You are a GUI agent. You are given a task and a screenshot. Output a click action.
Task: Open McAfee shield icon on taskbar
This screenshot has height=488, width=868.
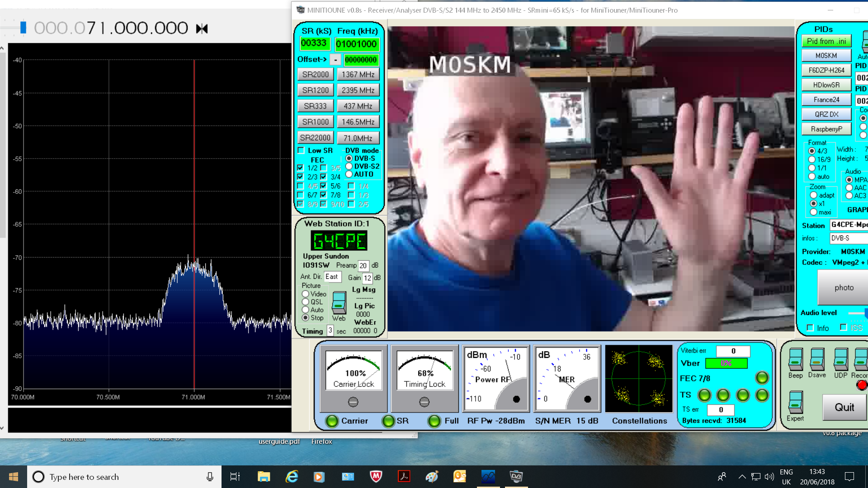coord(376,477)
